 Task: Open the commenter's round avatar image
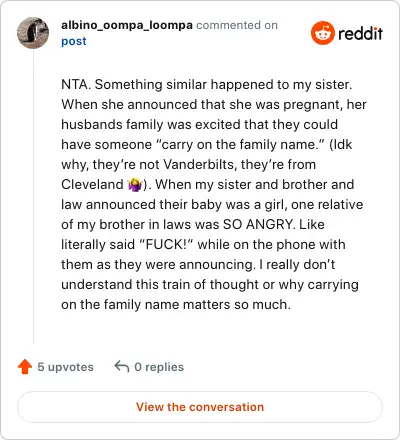(x=33, y=33)
